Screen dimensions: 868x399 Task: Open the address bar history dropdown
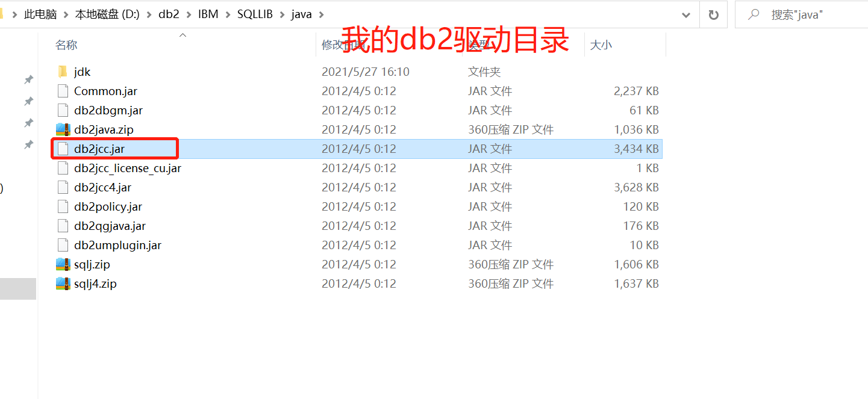685,14
